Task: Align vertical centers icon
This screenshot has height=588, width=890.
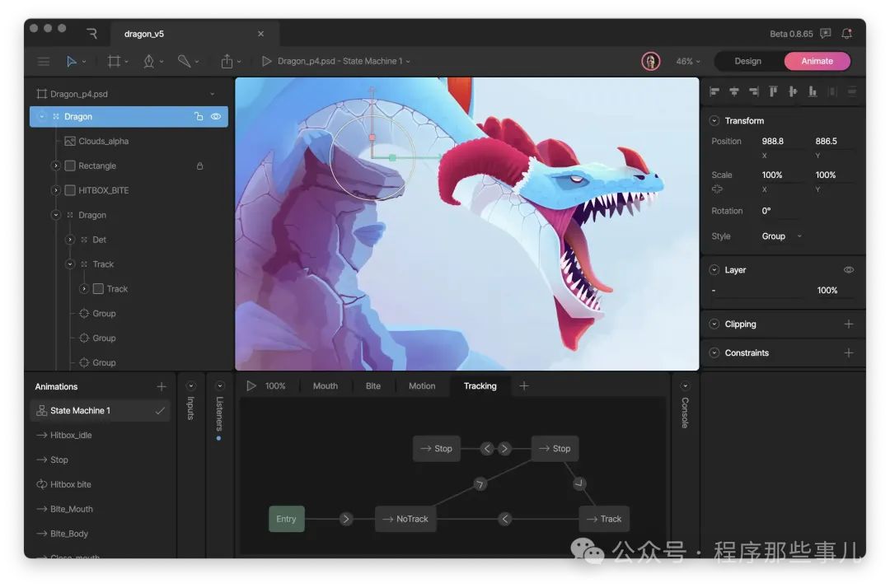Action: (793, 91)
